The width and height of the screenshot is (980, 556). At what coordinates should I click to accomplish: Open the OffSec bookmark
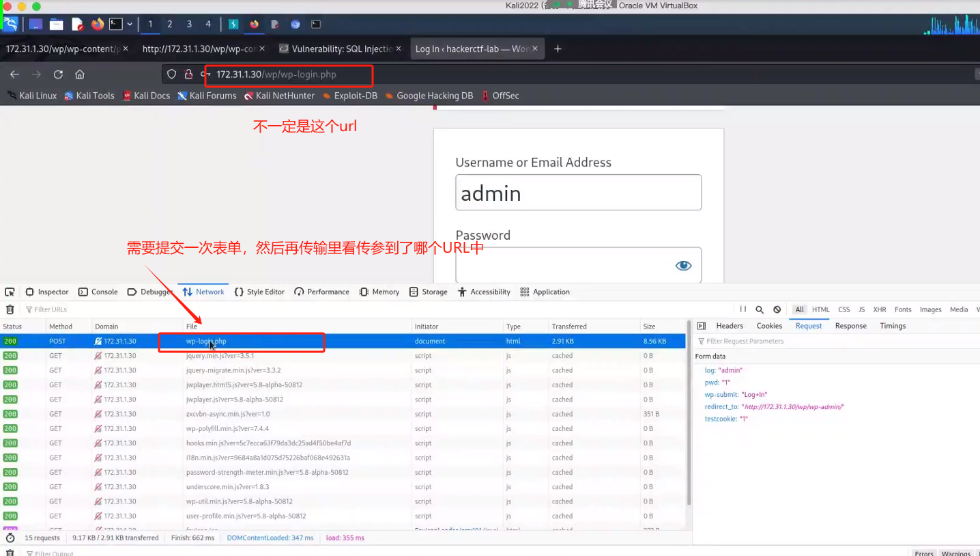tap(500, 96)
